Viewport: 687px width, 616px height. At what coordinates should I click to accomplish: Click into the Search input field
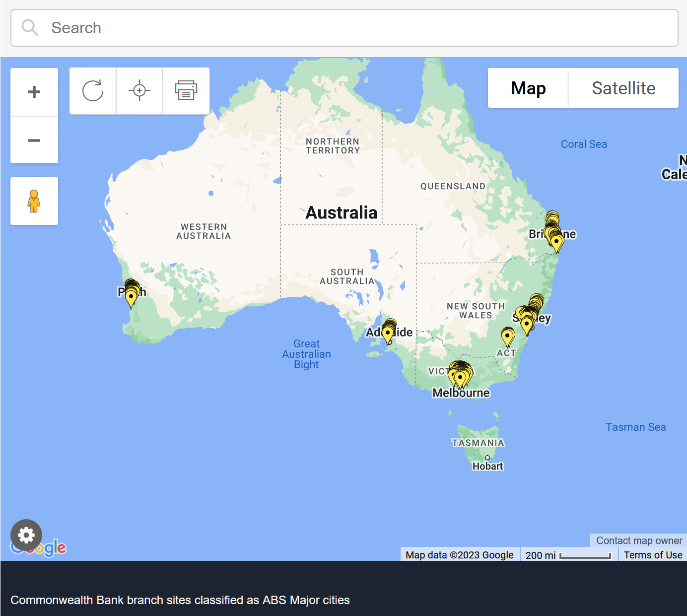click(344, 28)
